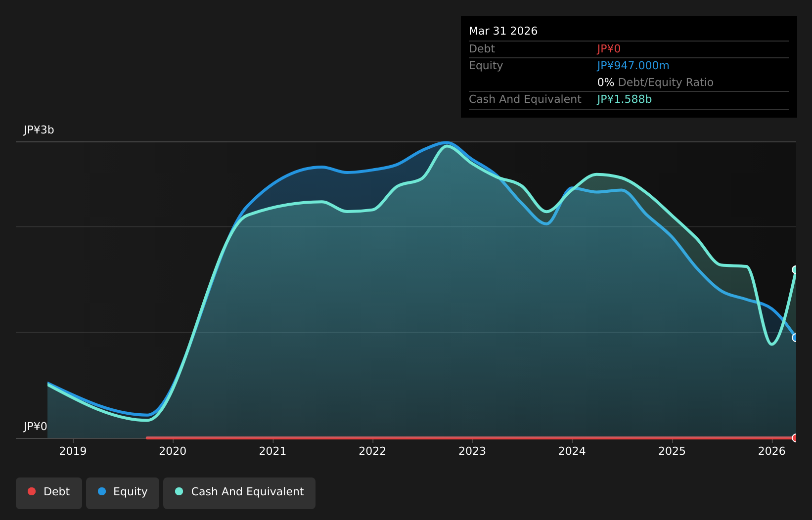812x520 pixels.
Task: Click the 2026 x-axis label
Action: pyautogui.click(x=772, y=451)
